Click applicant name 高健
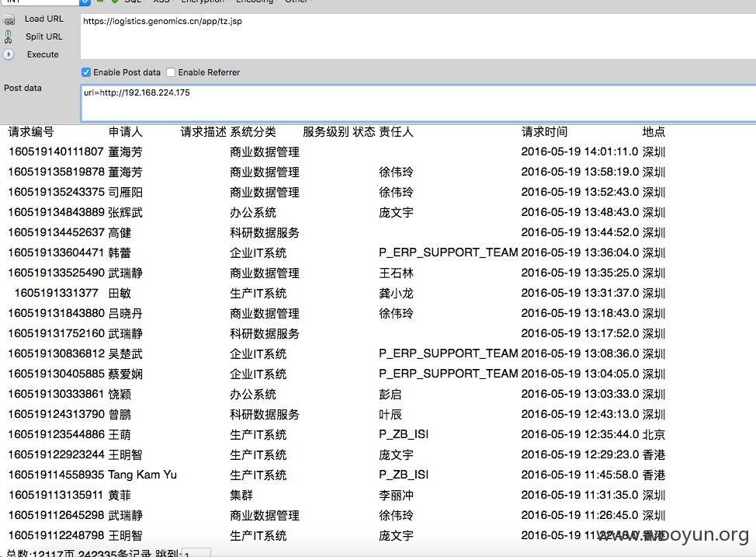Image resolution: width=756 pixels, height=557 pixels. click(120, 232)
